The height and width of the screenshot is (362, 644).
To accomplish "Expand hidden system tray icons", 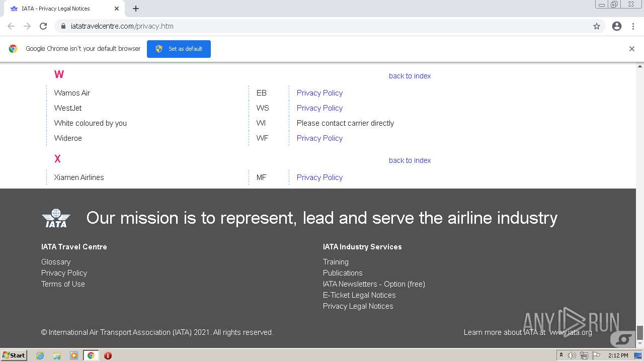I will (561, 355).
